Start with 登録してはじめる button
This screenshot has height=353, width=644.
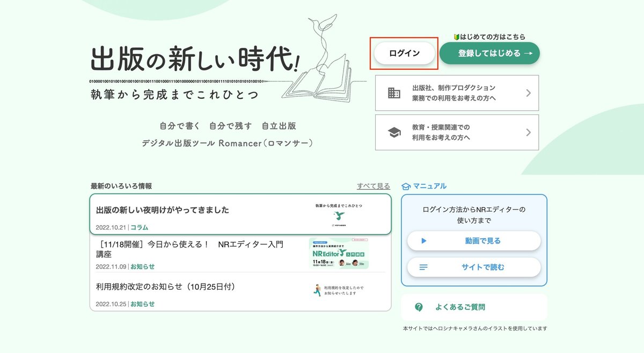(489, 53)
